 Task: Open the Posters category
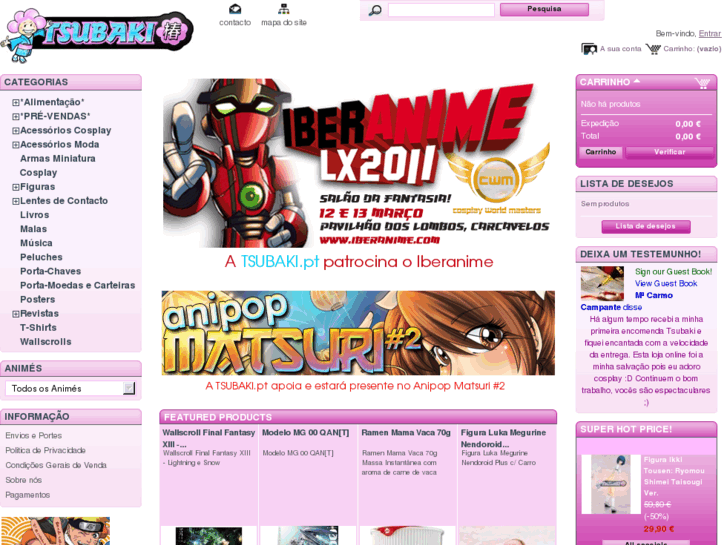(38, 299)
